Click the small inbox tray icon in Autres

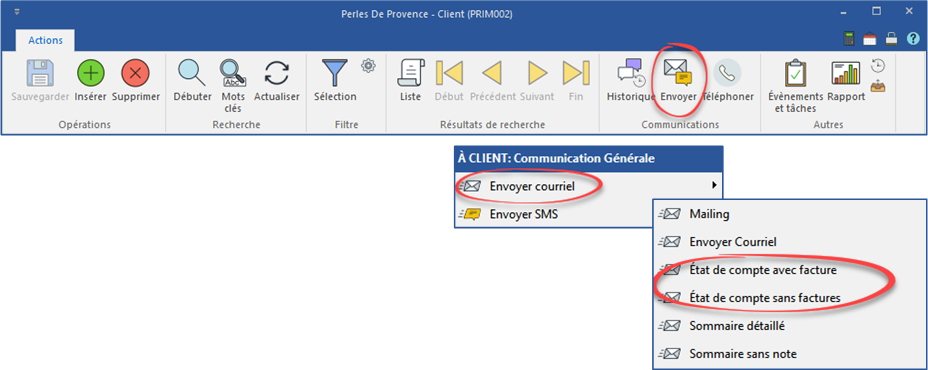[878, 86]
